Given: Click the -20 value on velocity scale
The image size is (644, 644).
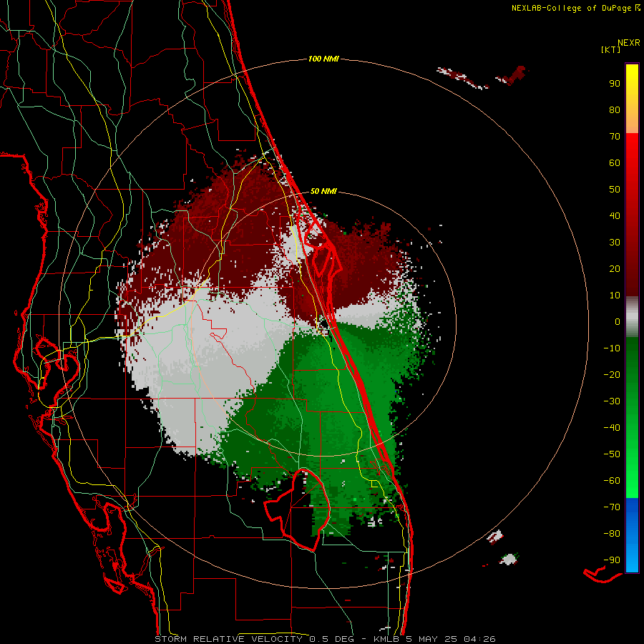Looking at the screenshot, I should (x=612, y=374).
